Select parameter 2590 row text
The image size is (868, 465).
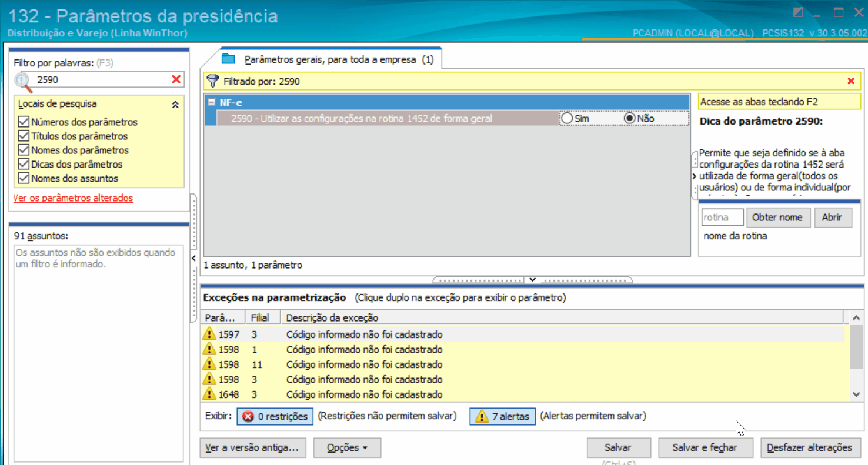pos(362,118)
